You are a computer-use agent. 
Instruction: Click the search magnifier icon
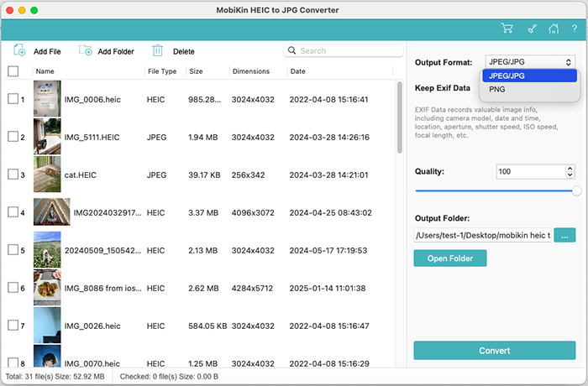(291, 50)
